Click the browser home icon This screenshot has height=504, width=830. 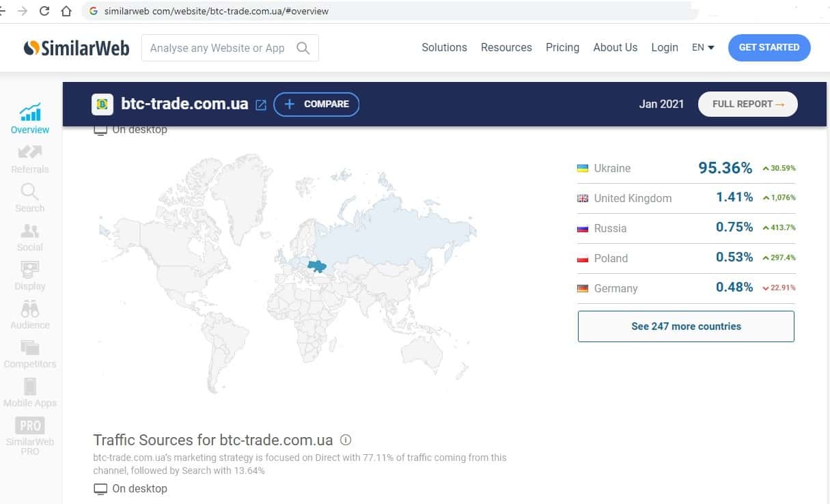[x=66, y=11]
